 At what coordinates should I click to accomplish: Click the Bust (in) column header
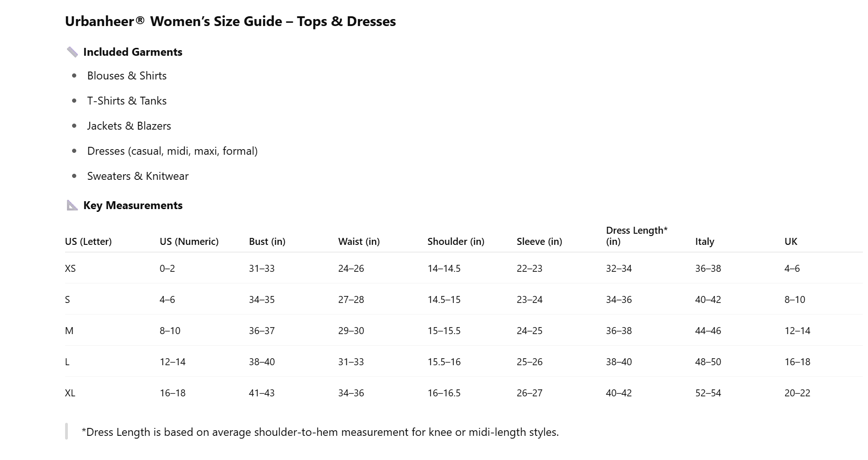click(x=267, y=242)
